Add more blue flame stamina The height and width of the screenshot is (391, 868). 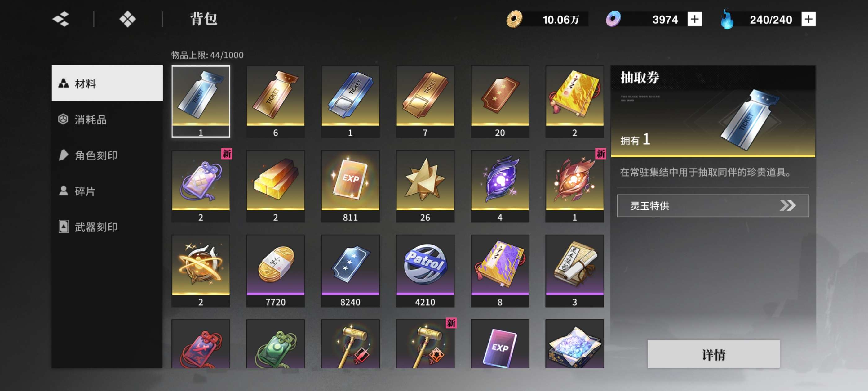pos(808,19)
